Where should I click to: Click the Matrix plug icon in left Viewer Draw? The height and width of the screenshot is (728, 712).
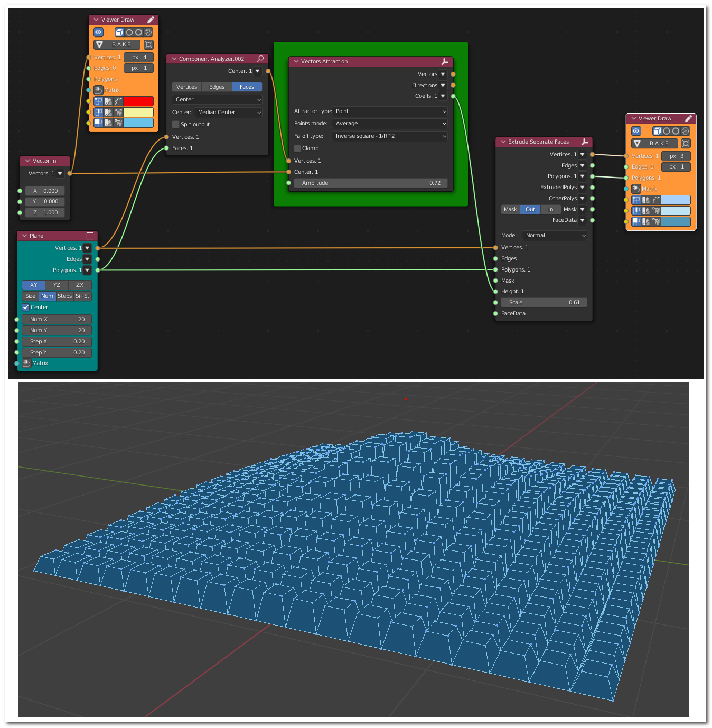click(x=98, y=90)
